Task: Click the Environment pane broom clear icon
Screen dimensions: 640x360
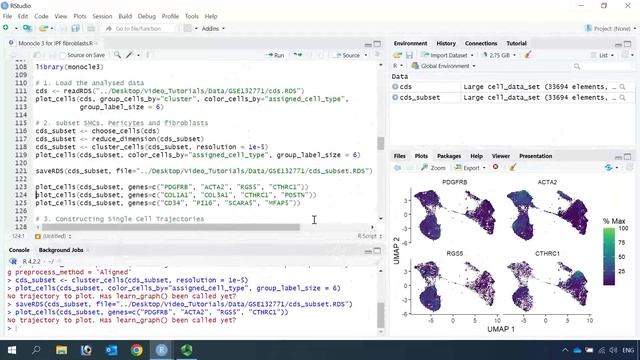Action: pos(527,55)
